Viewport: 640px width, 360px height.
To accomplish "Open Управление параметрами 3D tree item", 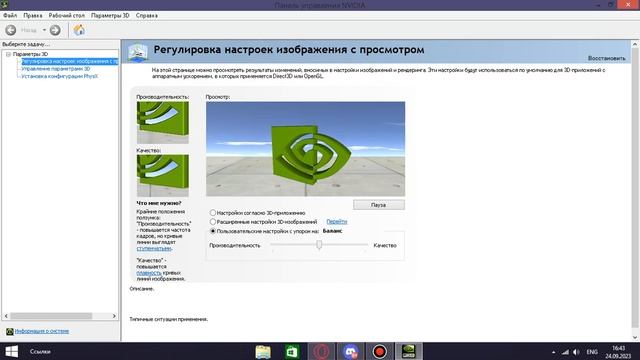I will tap(56, 69).
